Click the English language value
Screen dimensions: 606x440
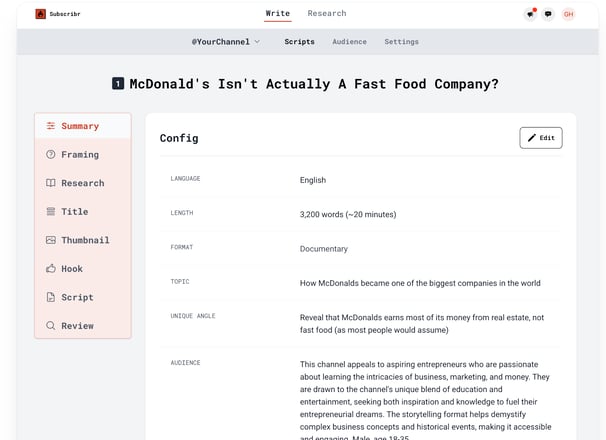tap(313, 180)
